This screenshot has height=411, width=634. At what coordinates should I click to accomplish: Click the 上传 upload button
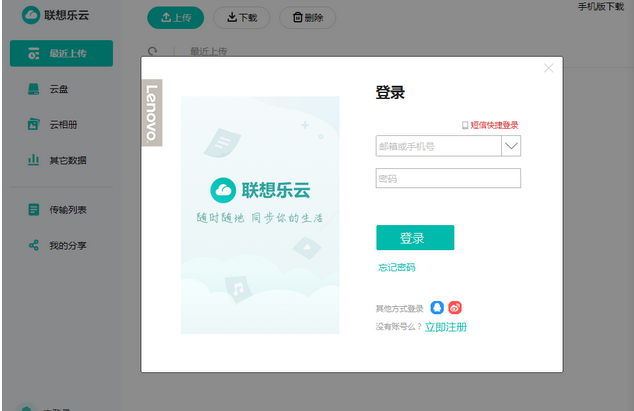175,17
